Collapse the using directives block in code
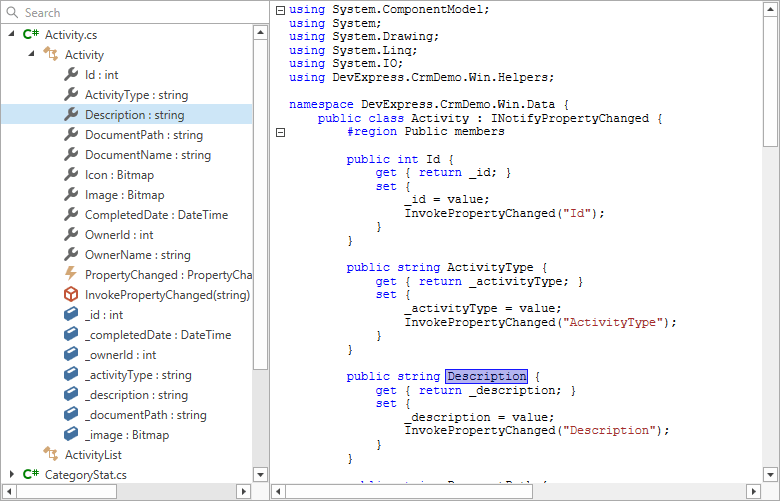This screenshot has width=780, height=501. [281, 10]
